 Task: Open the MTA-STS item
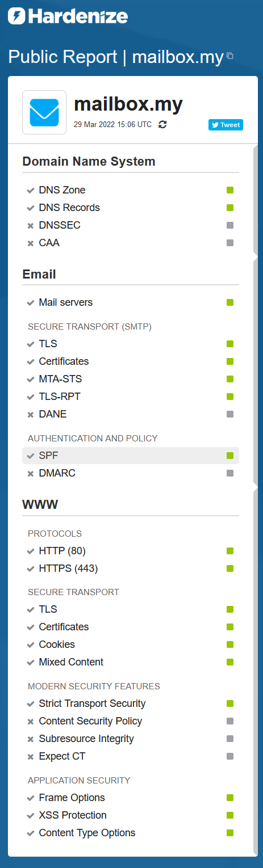131,379
